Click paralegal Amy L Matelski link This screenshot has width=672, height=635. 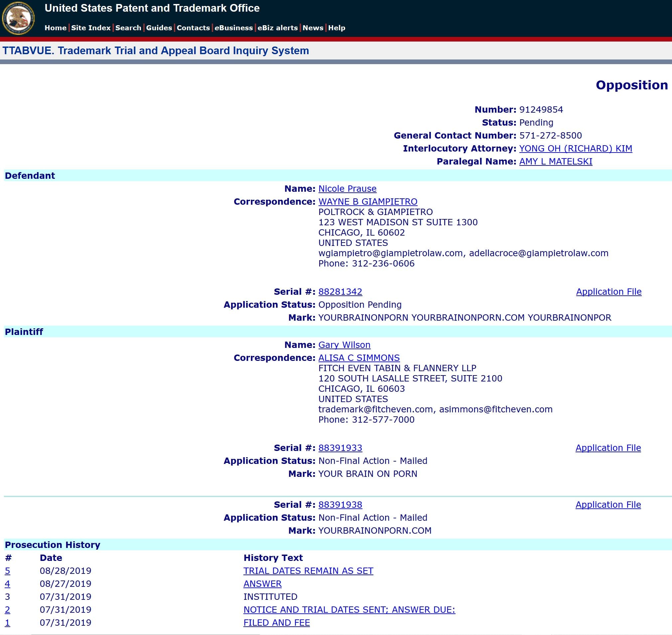pos(556,161)
